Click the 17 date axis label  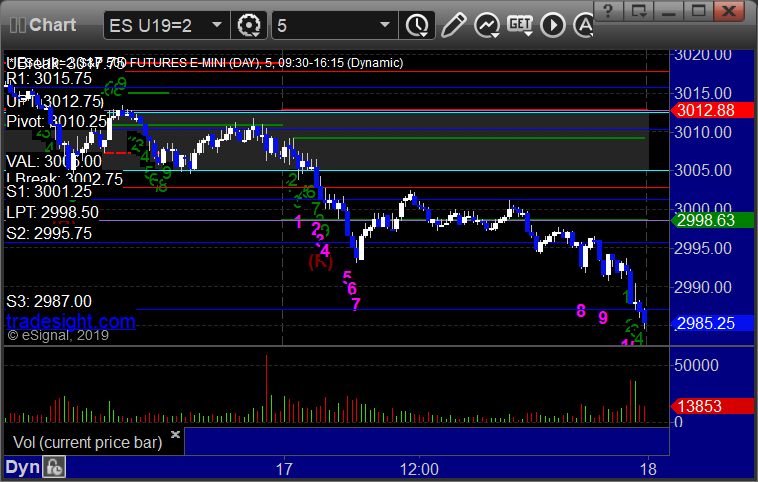coord(284,469)
